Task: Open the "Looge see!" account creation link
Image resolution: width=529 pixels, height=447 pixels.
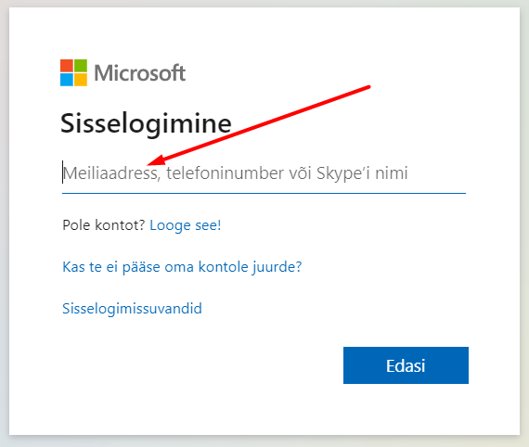Action: point(185,225)
